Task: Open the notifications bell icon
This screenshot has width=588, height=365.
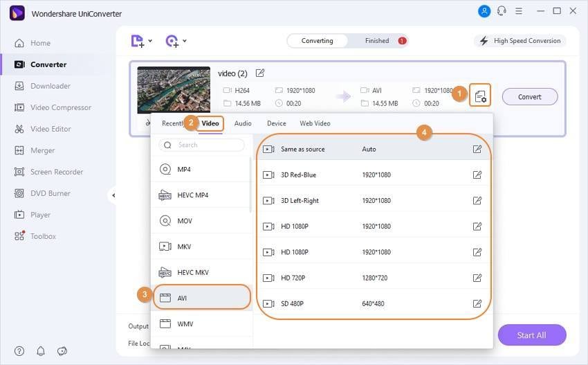Action: [41, 351]
